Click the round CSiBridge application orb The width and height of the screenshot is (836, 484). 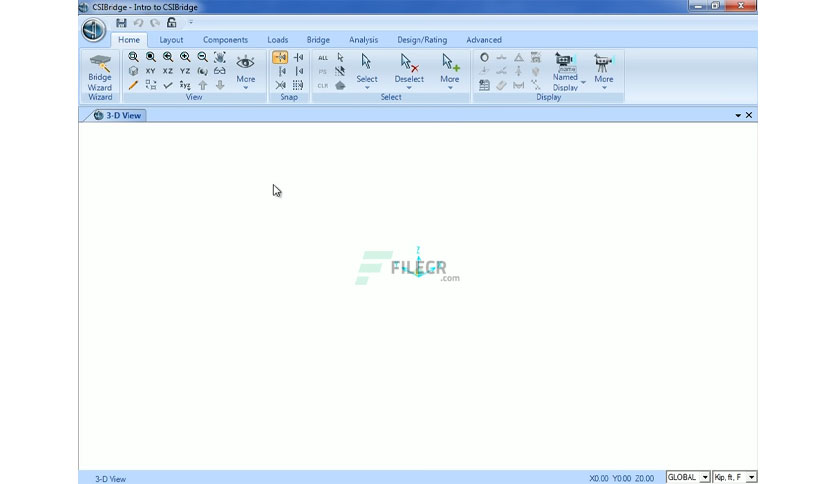[x=93, y=29]
